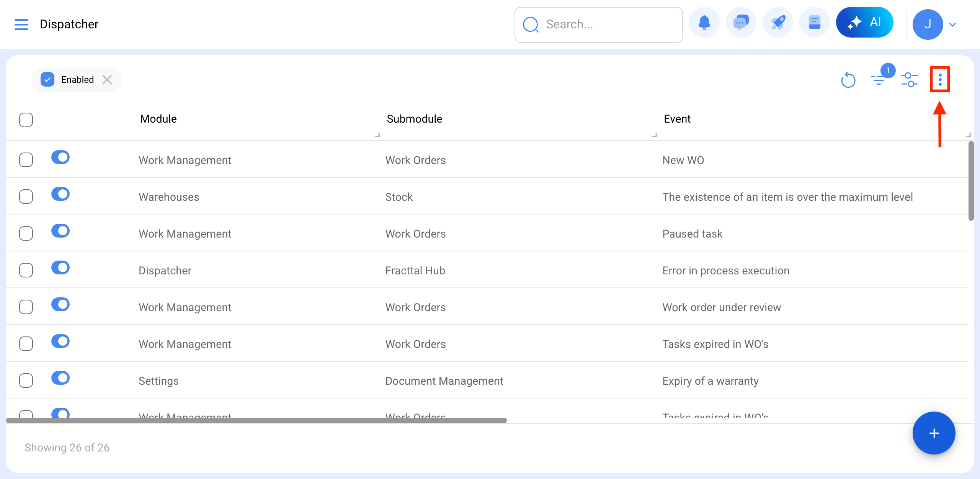Click 'Error in process execution' text
980x479 pixels.
point(726,271)
